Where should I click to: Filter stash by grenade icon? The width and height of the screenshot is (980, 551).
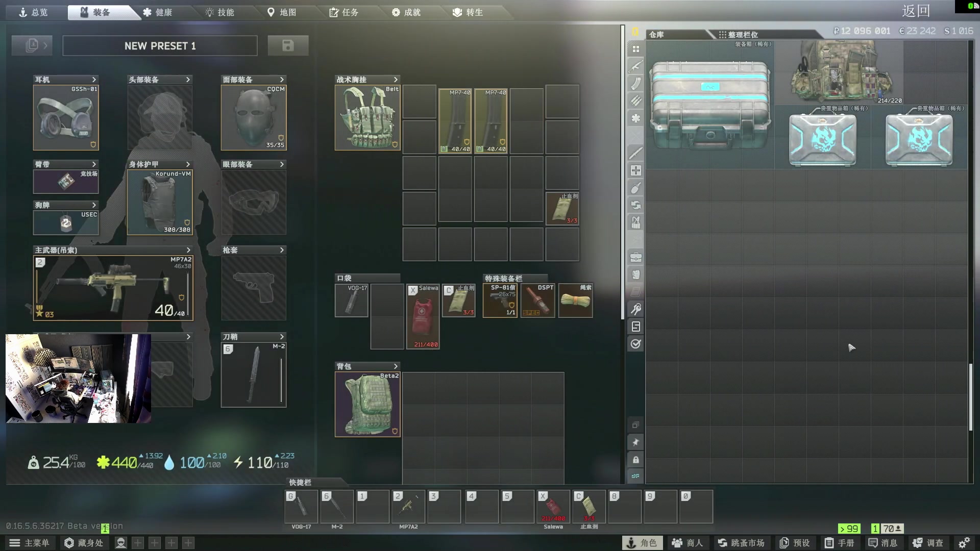[635, 188]
